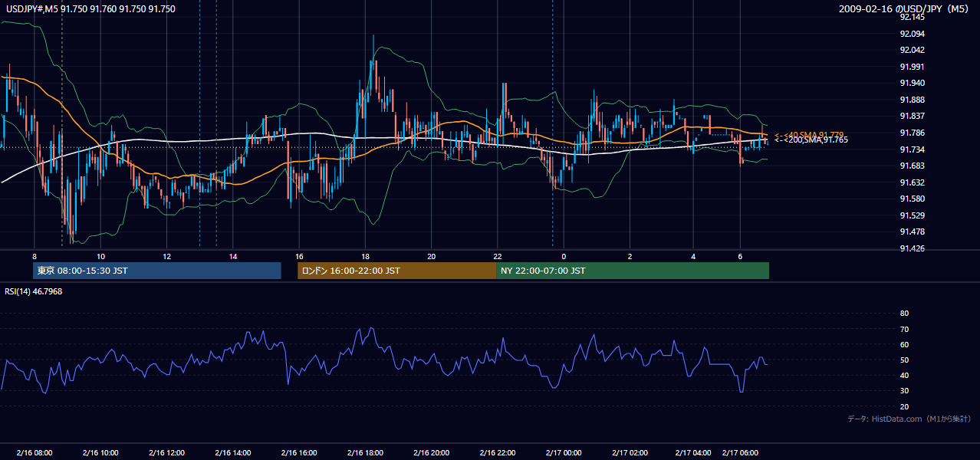980x460 pixels.
Task: Click price axis value 91.580
Action: (x=913, y=199)
